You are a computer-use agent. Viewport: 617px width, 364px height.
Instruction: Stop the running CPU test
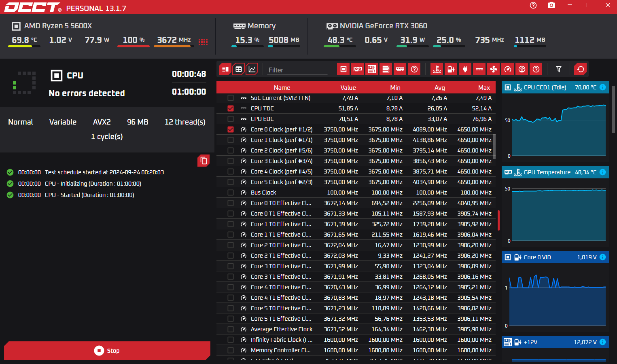(x=107, y=351)
